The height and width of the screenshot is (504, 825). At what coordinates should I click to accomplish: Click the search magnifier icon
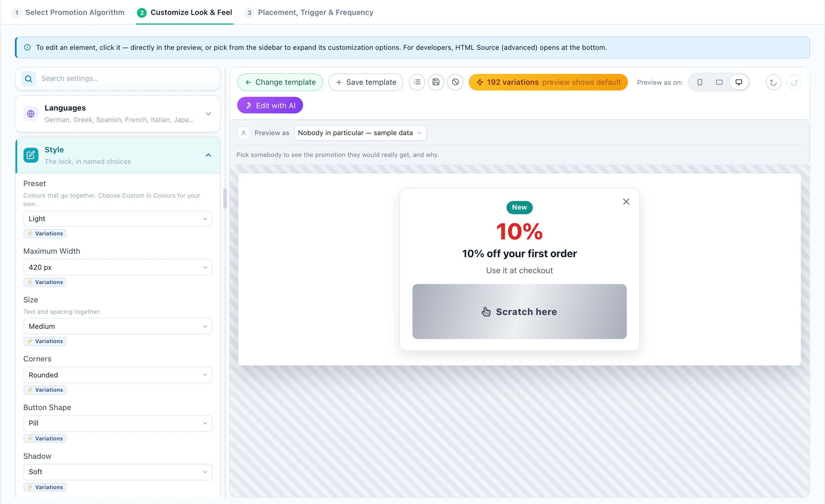click(x=29, y=79)
